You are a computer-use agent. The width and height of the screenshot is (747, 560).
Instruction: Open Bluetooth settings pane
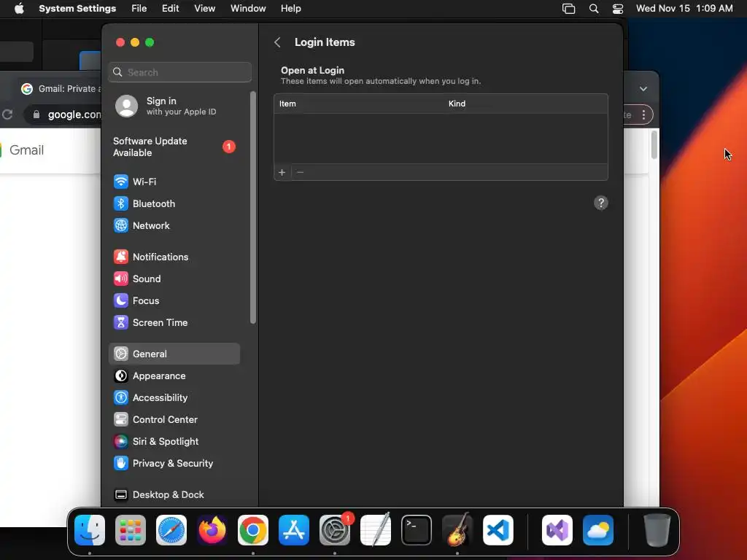(174, 203)
